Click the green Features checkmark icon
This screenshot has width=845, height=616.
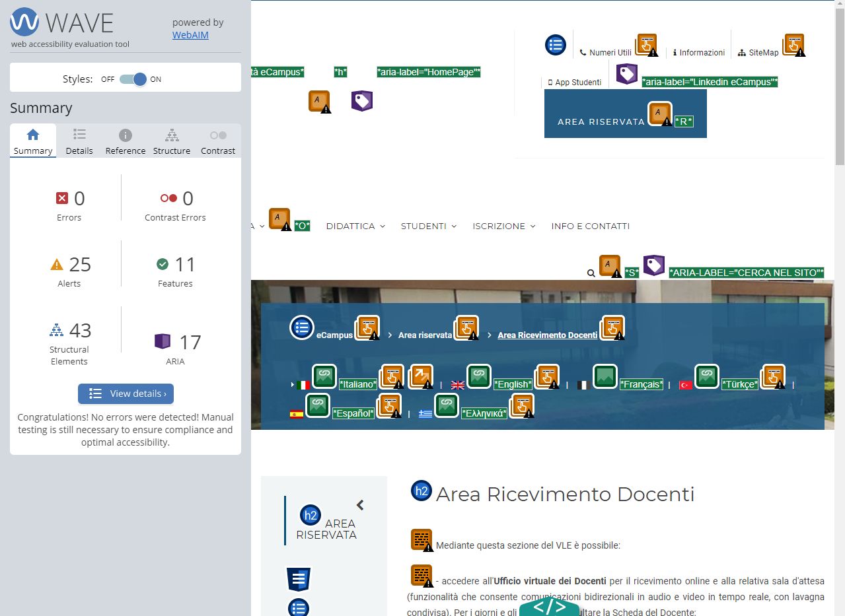(163, 264)
